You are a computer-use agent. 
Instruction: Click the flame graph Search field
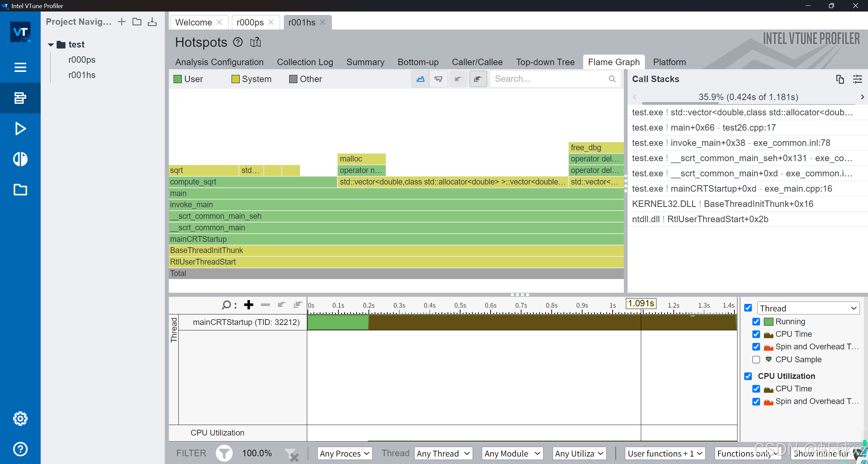(x=549, y=79)
